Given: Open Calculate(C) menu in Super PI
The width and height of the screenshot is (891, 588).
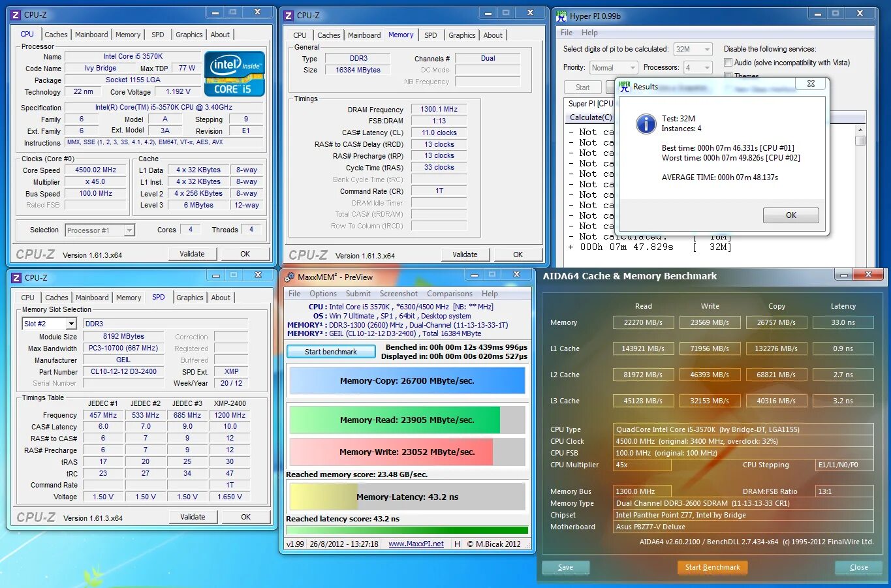Looking at the screenshot, I should 591,117.
